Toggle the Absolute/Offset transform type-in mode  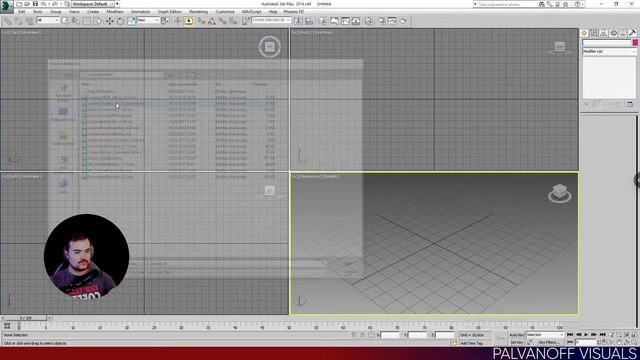[x=371, y=335]
